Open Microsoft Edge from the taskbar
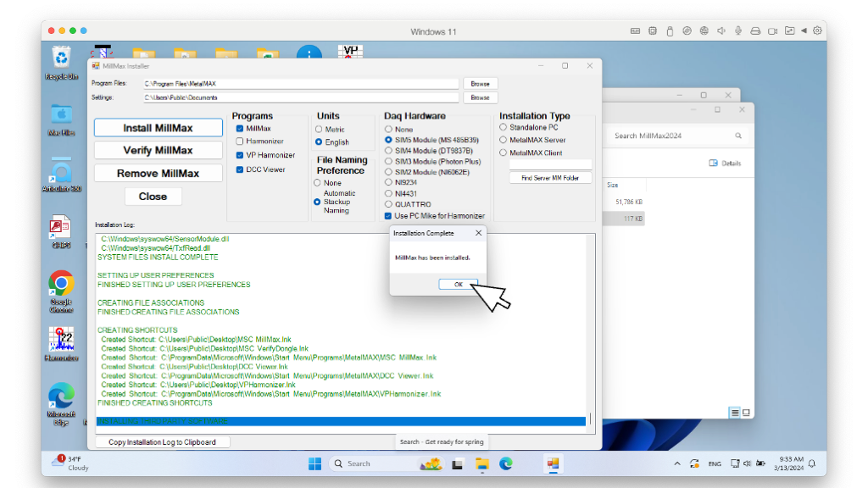 point(506,463)
